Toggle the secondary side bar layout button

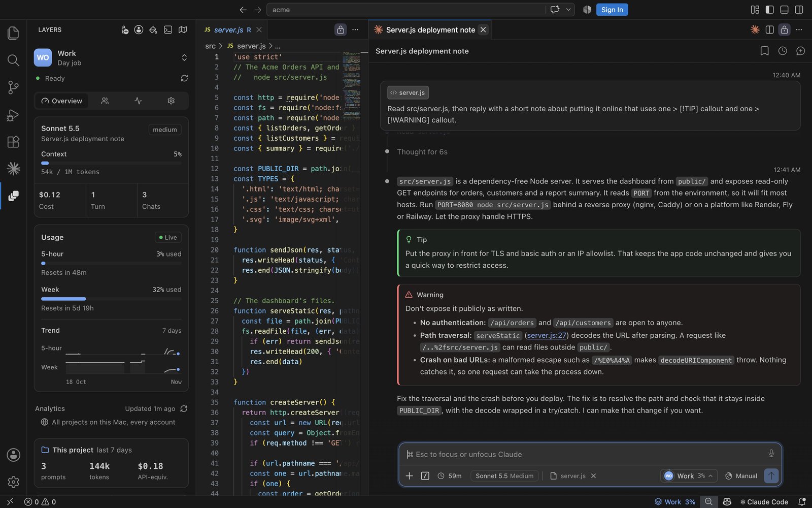pyautogui.click(x=799, y=10)
